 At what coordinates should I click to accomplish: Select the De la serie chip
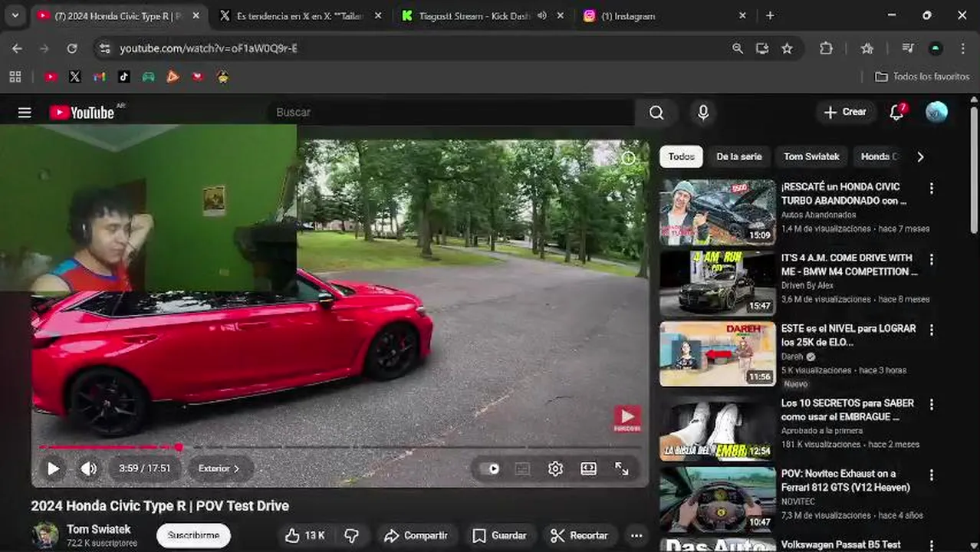pyautogui.click(x=739, y=156)
